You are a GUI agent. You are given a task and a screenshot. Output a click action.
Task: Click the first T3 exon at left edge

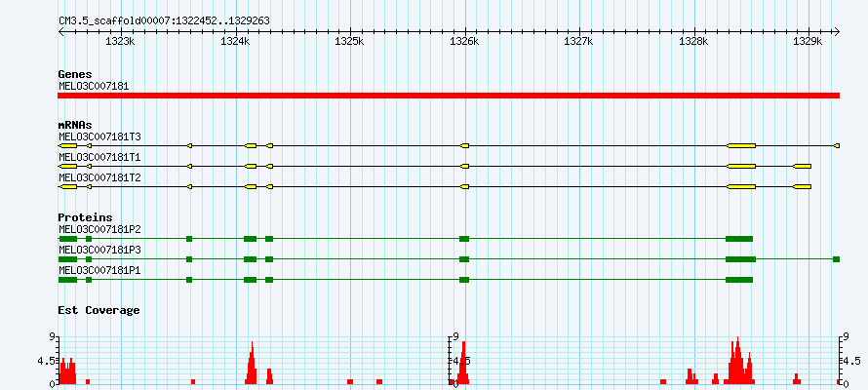tap(67, 145)
